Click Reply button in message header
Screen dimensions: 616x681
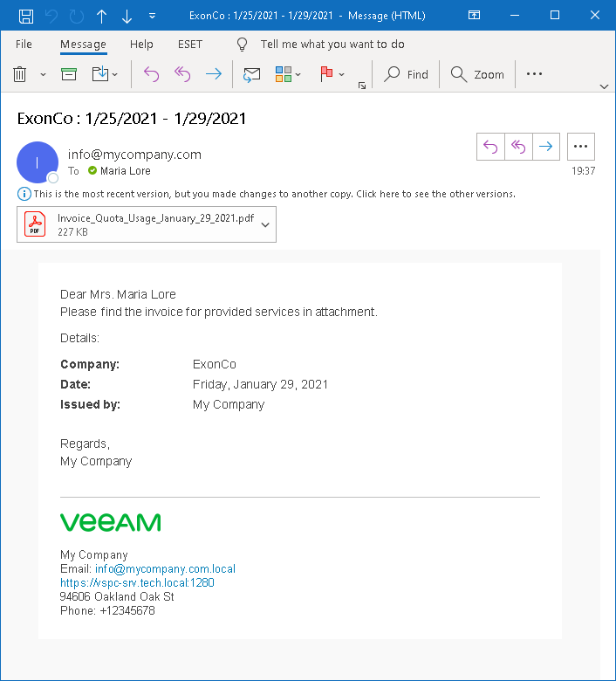tap(490, 147)
